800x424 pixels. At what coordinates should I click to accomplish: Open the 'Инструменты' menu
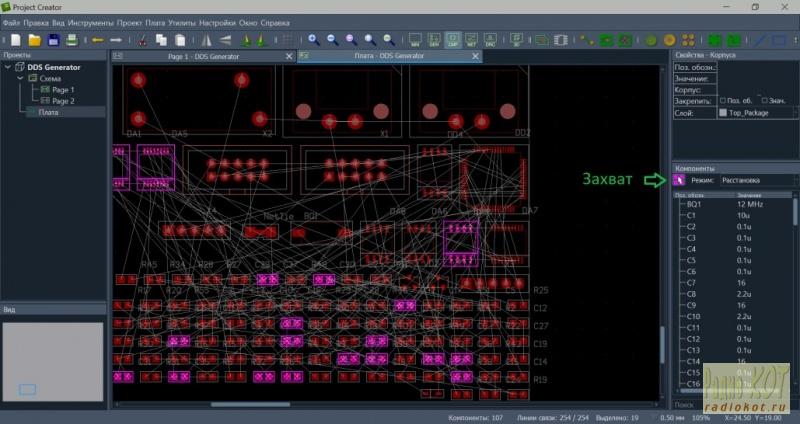coord(90,21)
